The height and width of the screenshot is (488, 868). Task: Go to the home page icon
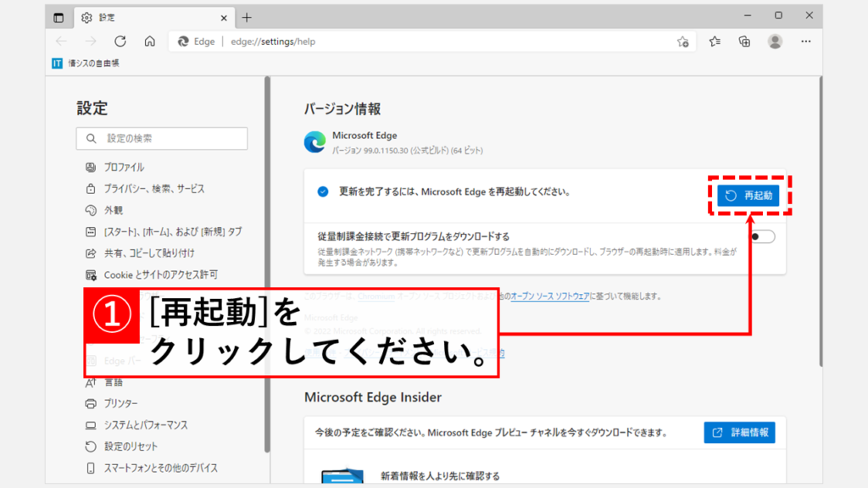(x=149, y=41)
